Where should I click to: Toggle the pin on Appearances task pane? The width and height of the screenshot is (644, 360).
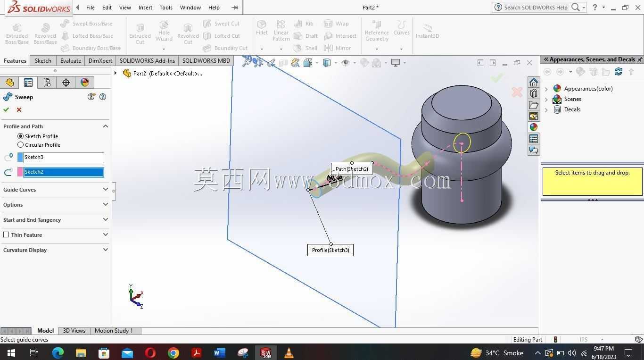click(x=640, y=59)
